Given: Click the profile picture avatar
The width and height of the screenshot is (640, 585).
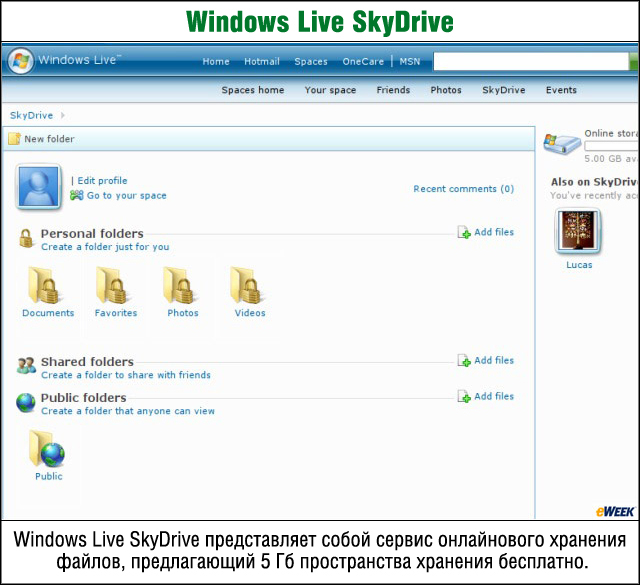Looking at the screenshot, I should pyautogui.click(x=38, y=187).
